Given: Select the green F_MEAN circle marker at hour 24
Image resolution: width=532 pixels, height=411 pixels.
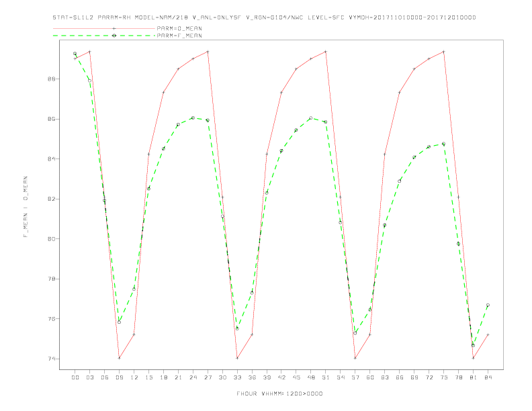Looking at the screenshot, I should [193, 118].
